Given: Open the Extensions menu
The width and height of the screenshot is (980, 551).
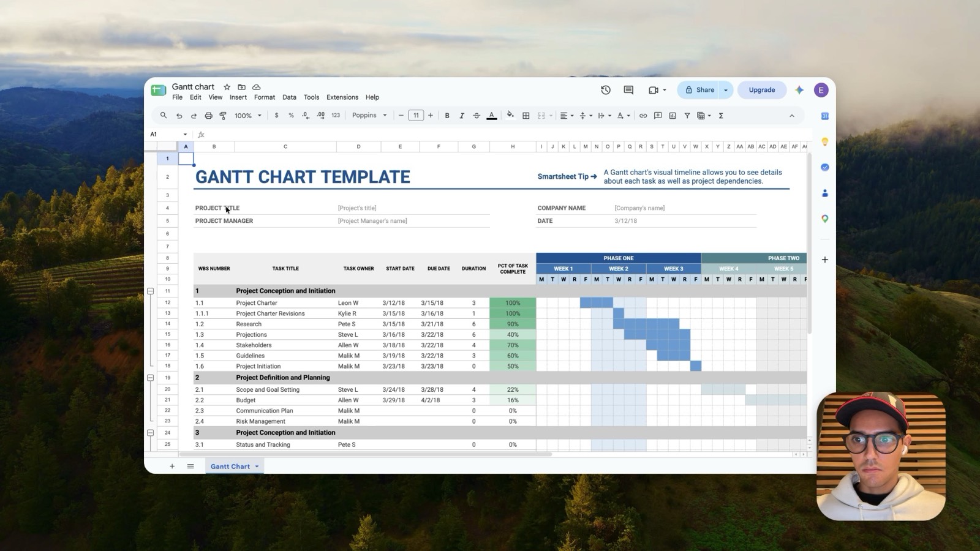Looking at the screenshot, I should pyautogui.click(x=342, y=97).
